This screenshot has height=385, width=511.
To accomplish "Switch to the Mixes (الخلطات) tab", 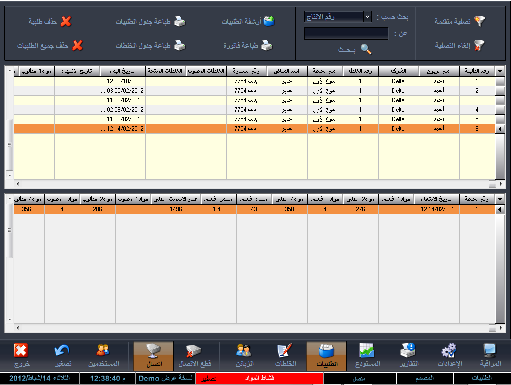I will click(x=286, y=356).
